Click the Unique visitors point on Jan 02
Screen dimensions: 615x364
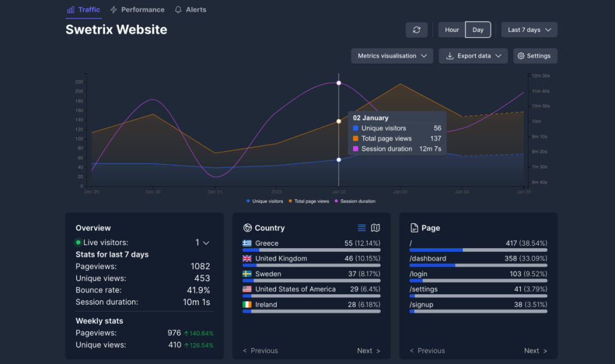pyautogui.click(x=339, y=160)
